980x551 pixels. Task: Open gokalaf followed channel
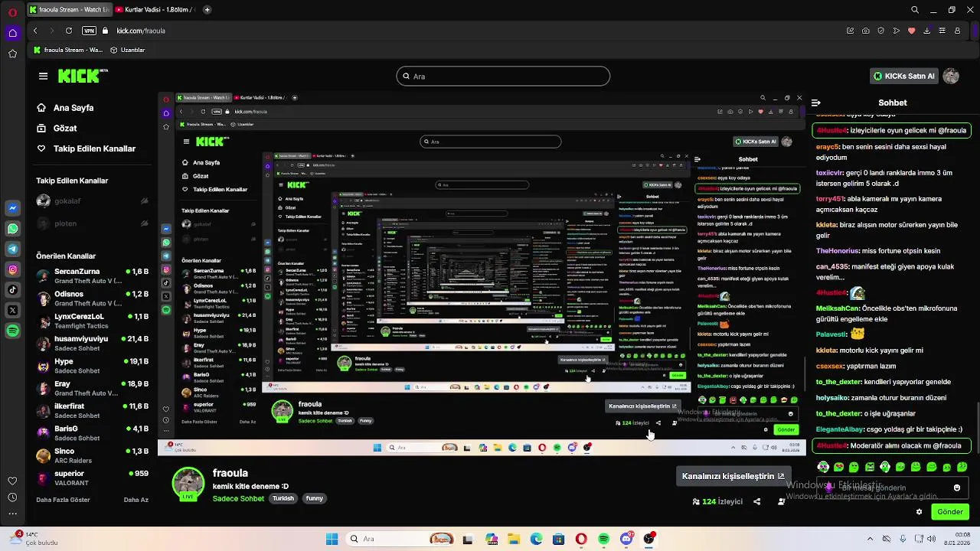coord(93,201)
